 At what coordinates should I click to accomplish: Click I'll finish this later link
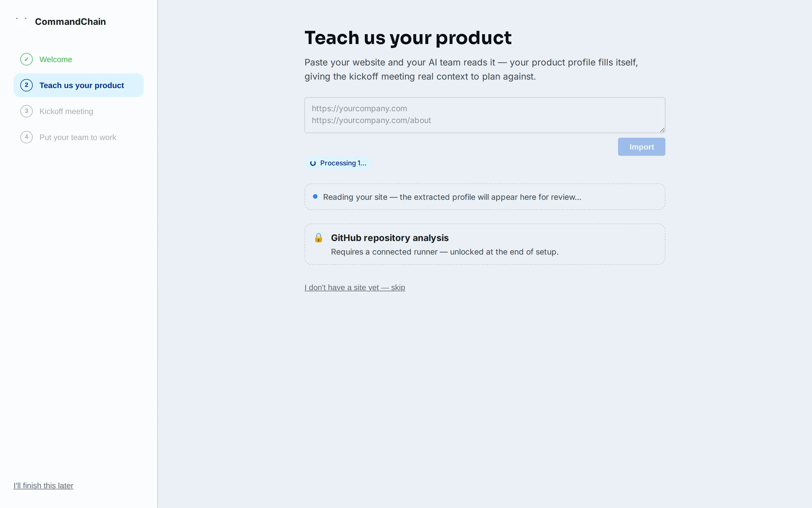tap(43, 485)
